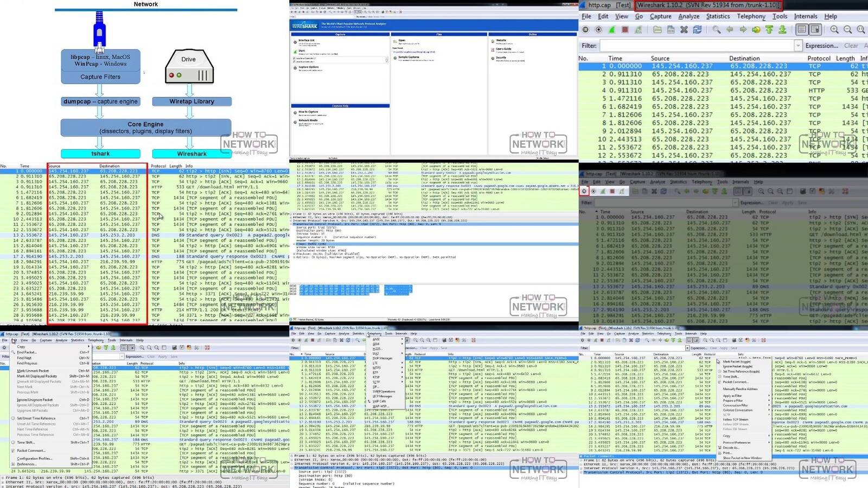Click the Wireshark box in the architecture diagram
This screenshot has height=488, width=868.
[192, 154]
